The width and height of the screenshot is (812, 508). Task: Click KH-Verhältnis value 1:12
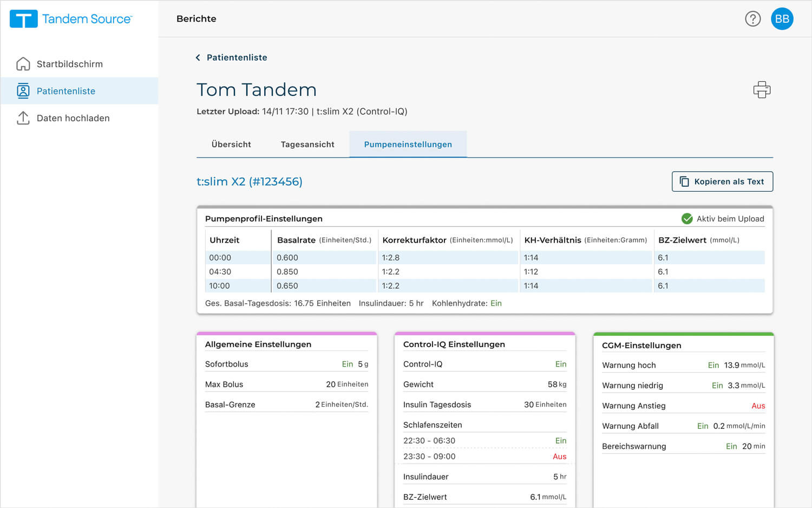[x=531, y=271]
